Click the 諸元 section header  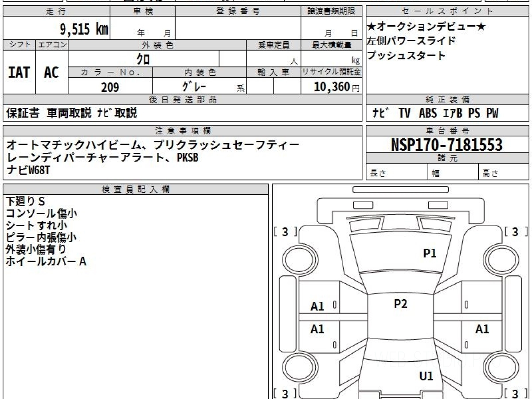[x=447, y=158]
